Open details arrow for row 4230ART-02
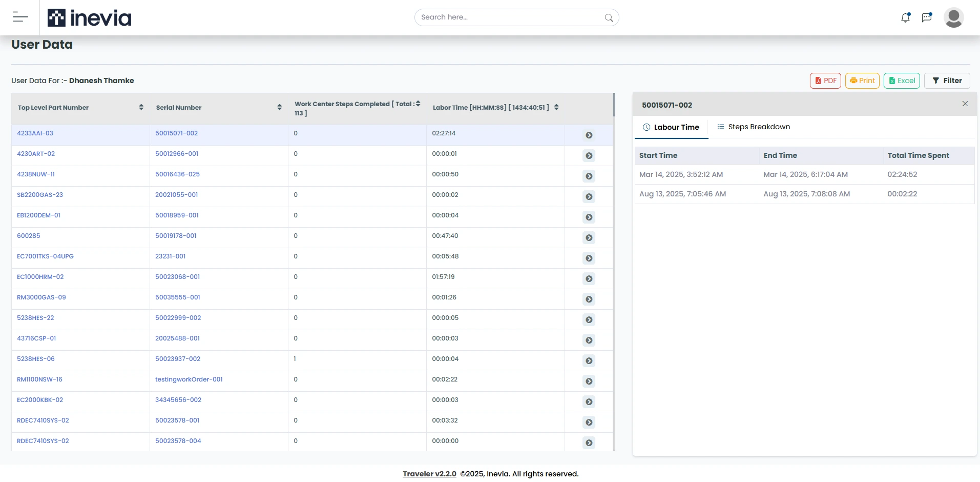Image resolution: width=980 pixels, height=482 pixels. (x=589, y=156)
